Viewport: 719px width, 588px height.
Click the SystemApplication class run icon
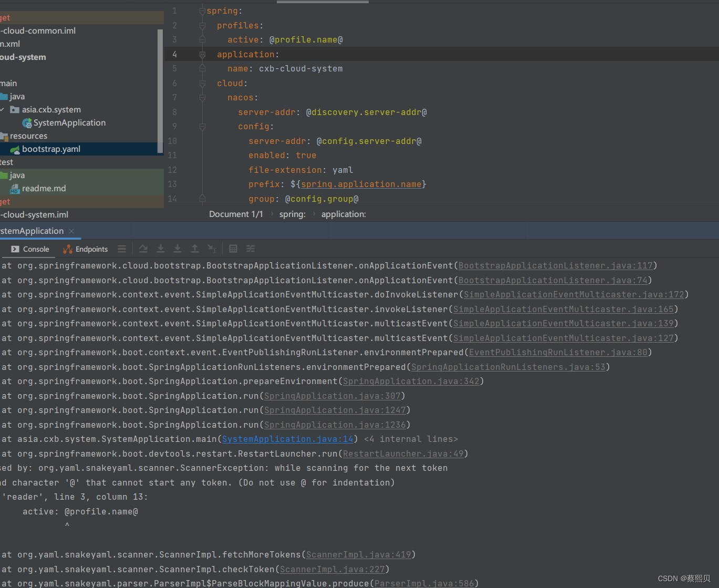(27, 123)
